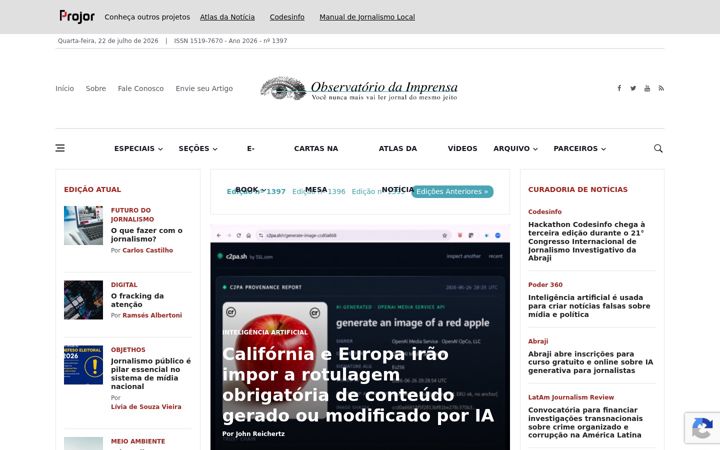View author Ramsés Albertoni
Screen dimensions: 720x450
click(152, 315)
